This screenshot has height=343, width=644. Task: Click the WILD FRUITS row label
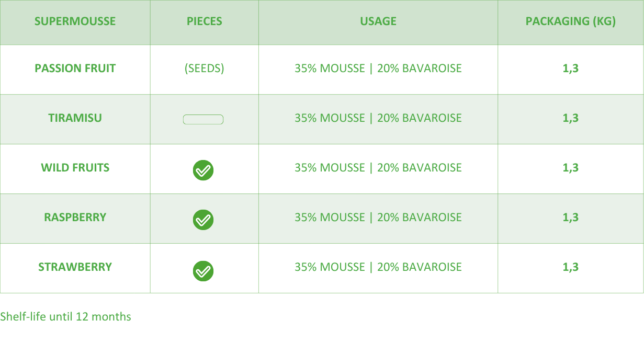[75, 168]
